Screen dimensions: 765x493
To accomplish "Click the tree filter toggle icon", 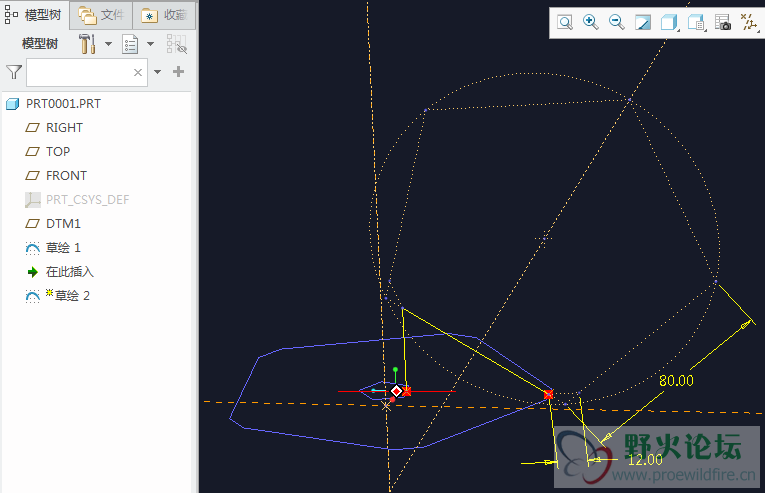I will coord(177,44).
